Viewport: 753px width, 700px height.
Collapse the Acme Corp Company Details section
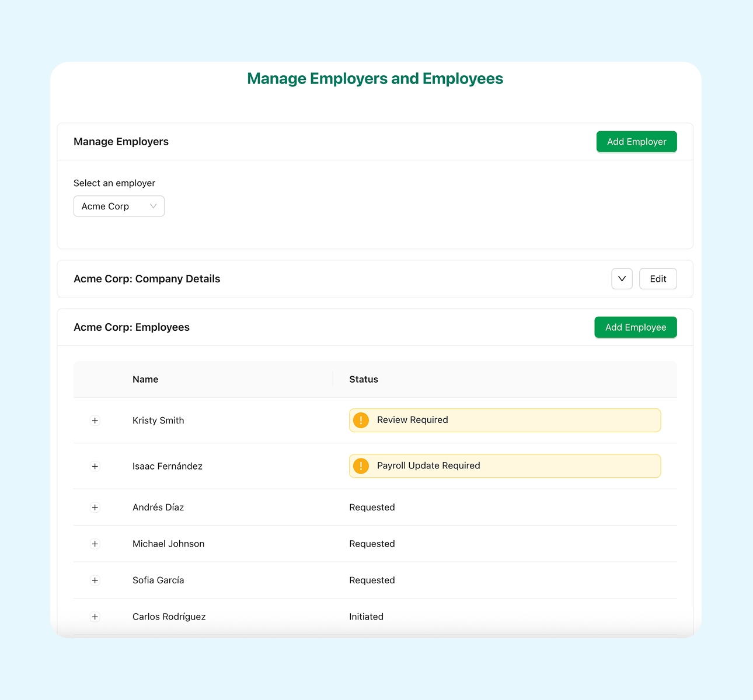[622, 278]
